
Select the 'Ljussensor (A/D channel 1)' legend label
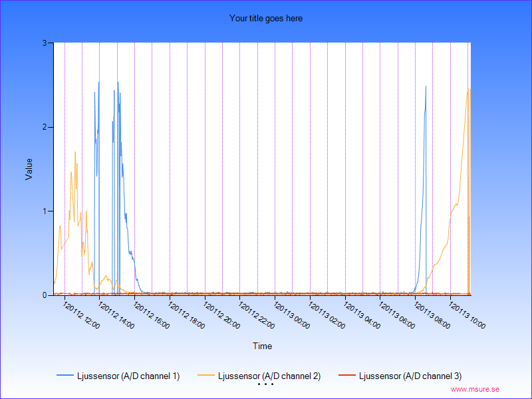tap(128, 376)
